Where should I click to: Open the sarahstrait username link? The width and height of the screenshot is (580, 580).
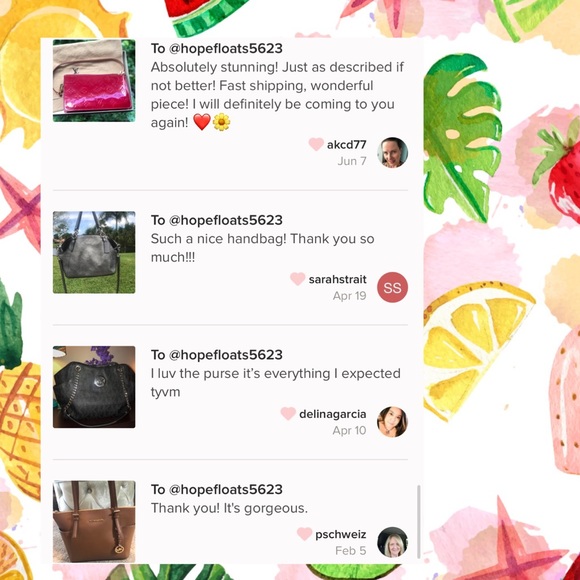[338, 279]
